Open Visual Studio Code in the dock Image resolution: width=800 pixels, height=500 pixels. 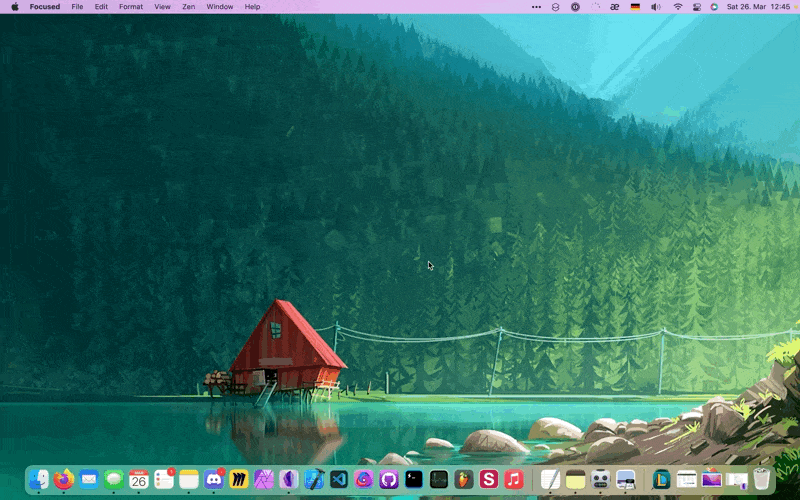pyautogui.click(x=339, y=480)
